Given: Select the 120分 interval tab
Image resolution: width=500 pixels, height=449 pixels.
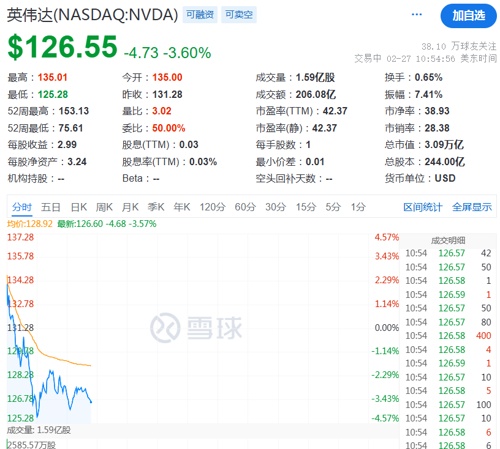Looking at the screenshot, I should click(x=212, y=207).
